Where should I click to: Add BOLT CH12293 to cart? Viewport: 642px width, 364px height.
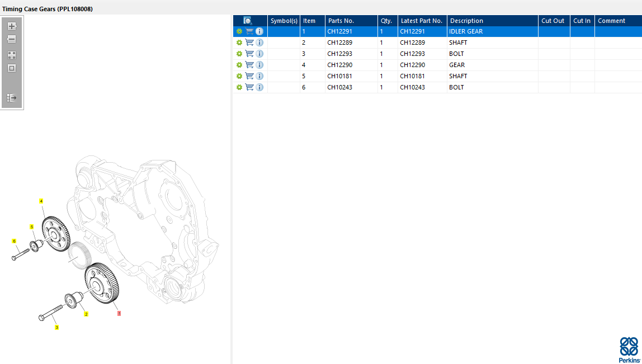click(x=249, y=54)
